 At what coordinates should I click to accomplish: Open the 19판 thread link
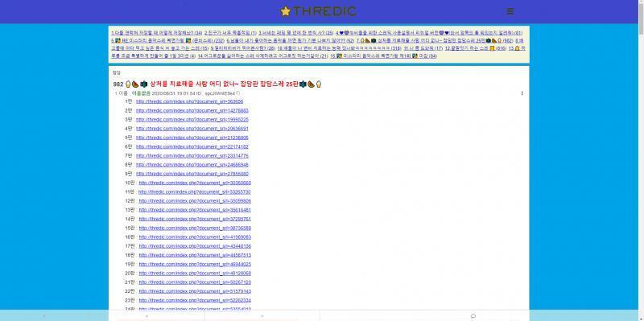pyautogui.click(x=195, y=265)
